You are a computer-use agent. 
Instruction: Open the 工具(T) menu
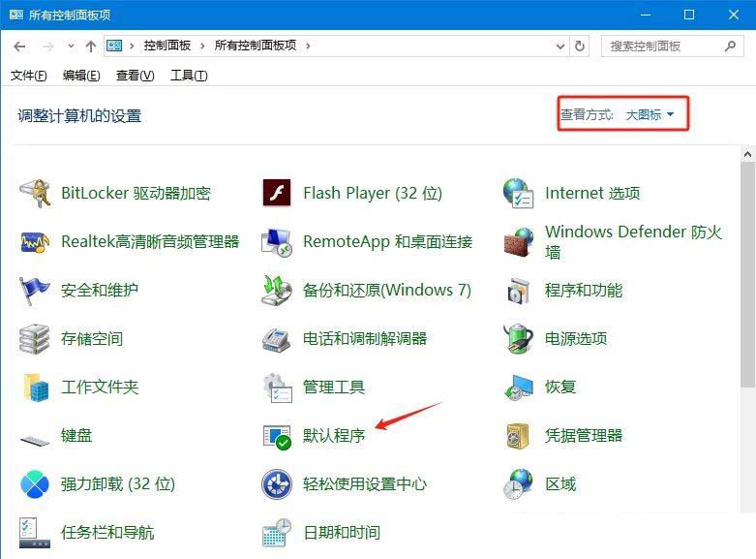(x=189, y=76)
